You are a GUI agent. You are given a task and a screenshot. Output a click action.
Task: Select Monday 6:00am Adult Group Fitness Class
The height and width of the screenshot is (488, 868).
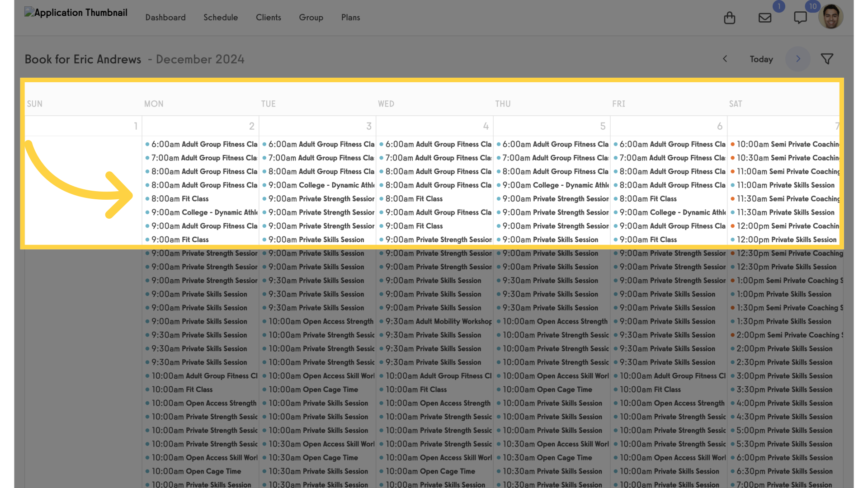coord(201,144)
